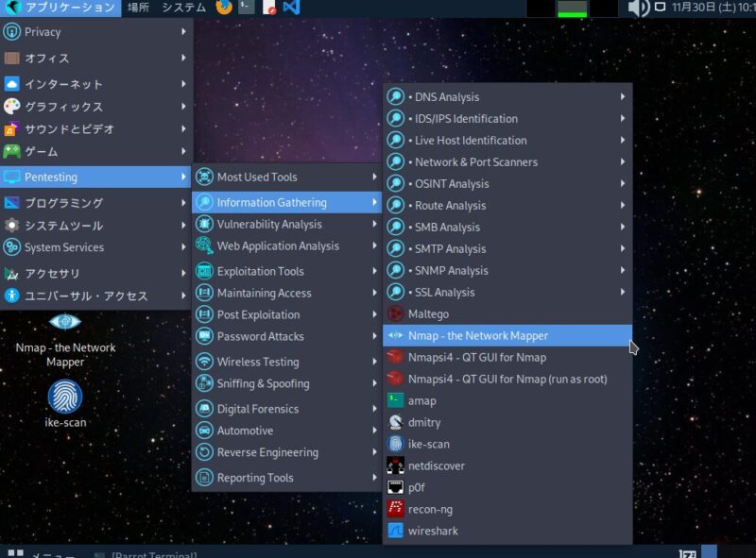Open Visual Studio Code from top panel
This screenshot has width=756, height=558.
291,8
